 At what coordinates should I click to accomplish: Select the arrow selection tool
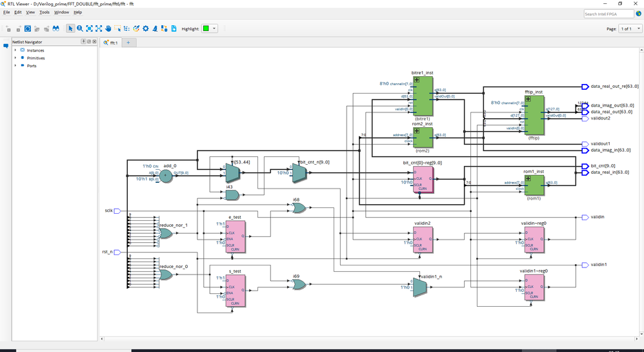click(x=70, y=28)
